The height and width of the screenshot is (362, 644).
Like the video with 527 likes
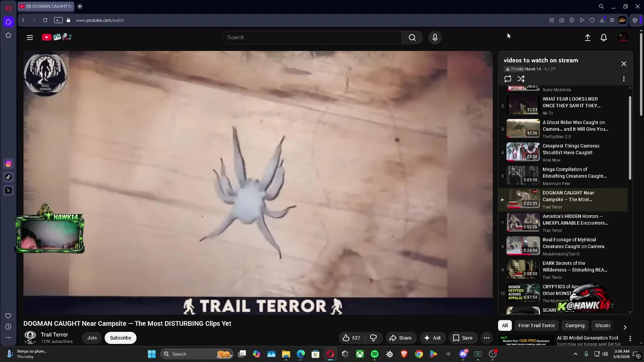[351, 338]
